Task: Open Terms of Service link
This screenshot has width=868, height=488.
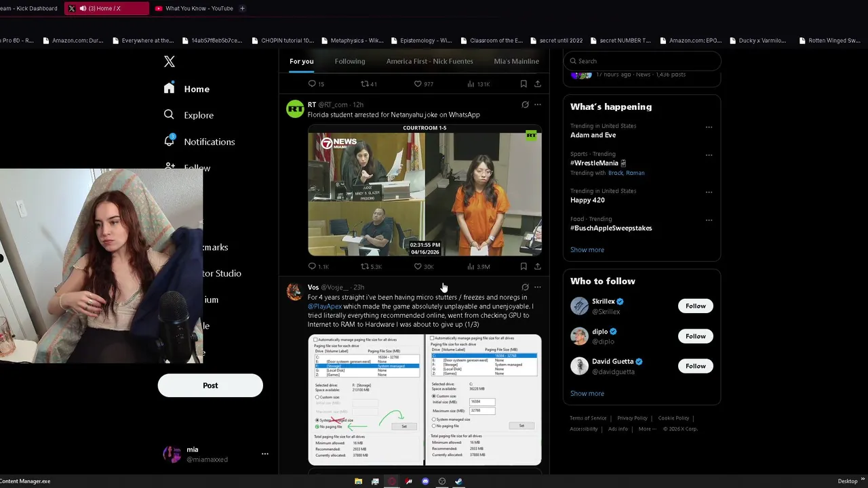Action: pyautogui.click(x=588, y=418)
